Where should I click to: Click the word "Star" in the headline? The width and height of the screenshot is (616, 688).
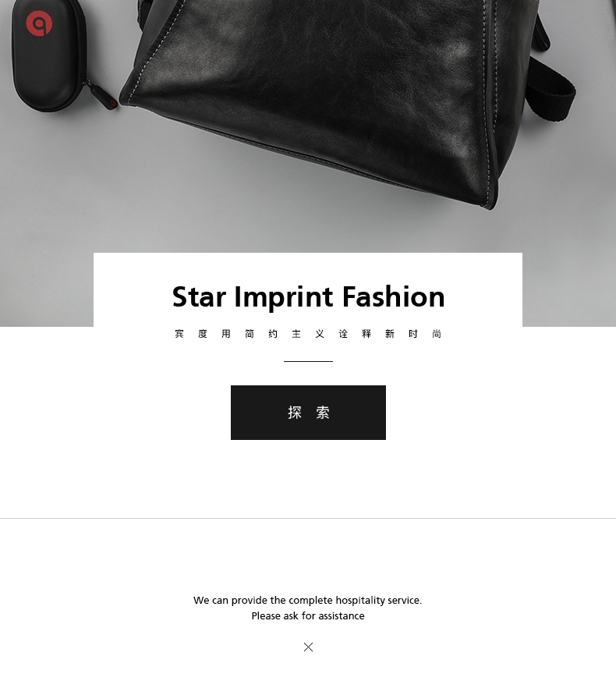199,297
